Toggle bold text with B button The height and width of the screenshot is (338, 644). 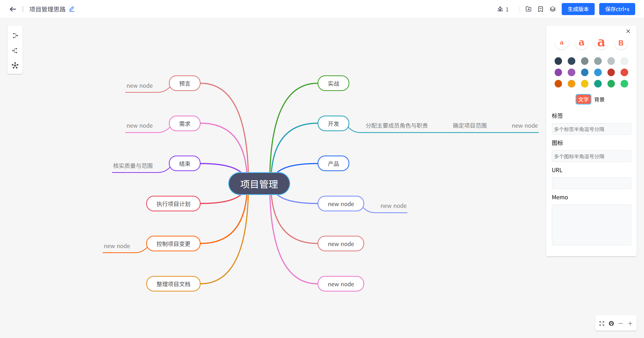(x=621, y=43)
